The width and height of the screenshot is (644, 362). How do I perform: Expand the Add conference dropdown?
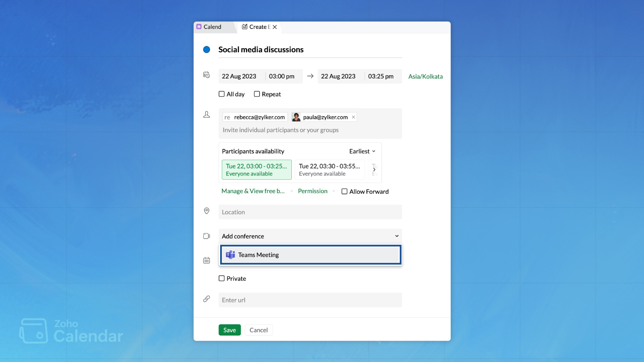click(310, 236)
